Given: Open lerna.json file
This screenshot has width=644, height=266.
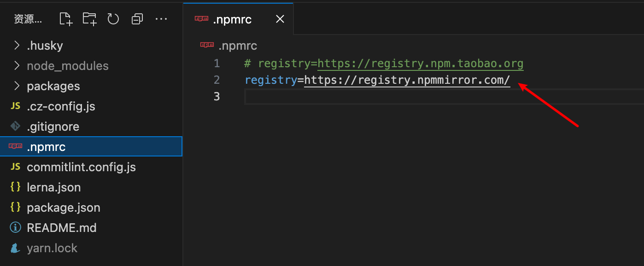Looking at the screenshot, I should click(53, 187).
